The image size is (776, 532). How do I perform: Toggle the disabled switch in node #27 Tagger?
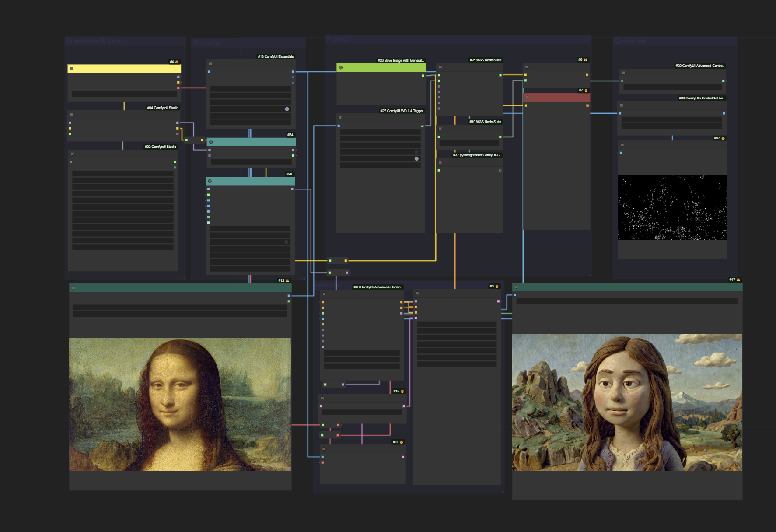pos(416,152)
